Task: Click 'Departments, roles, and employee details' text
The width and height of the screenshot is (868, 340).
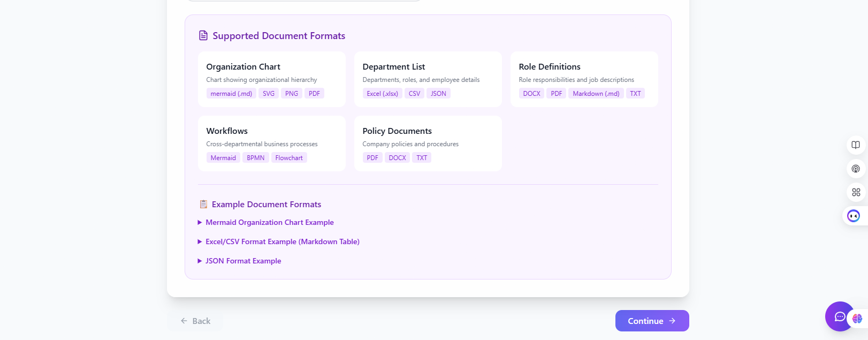Action: (x=421, y=80)
